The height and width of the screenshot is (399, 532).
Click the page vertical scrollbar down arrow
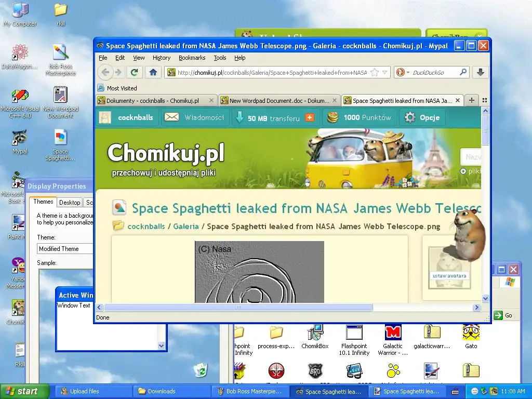coord(486,299)
